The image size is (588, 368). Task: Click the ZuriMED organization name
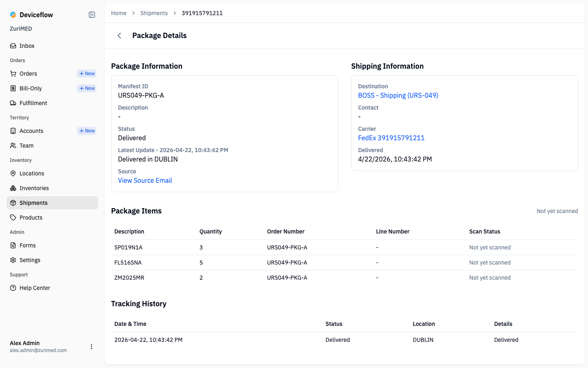tap(21, 29)
